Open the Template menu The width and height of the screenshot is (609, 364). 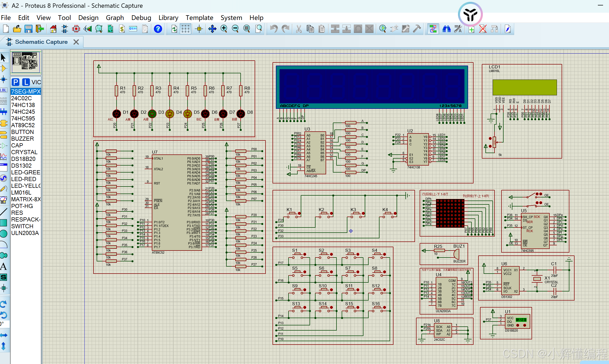[199, 18]
